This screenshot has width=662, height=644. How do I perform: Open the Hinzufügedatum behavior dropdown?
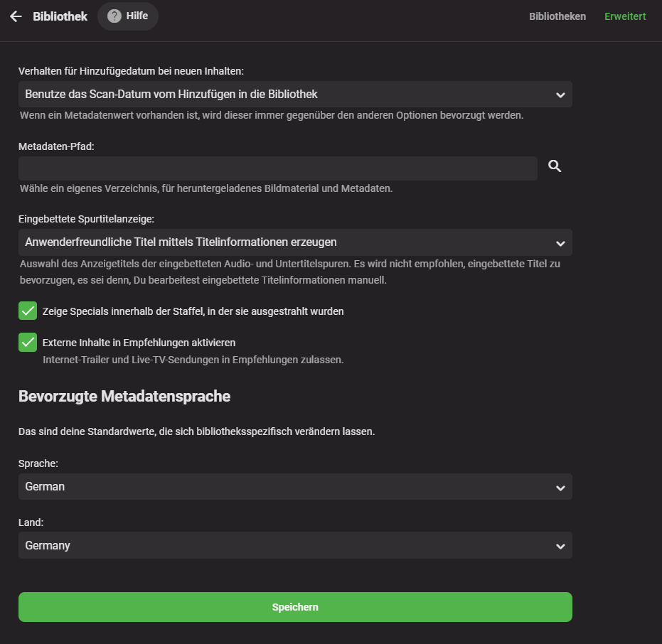click(x=284, y=94)
